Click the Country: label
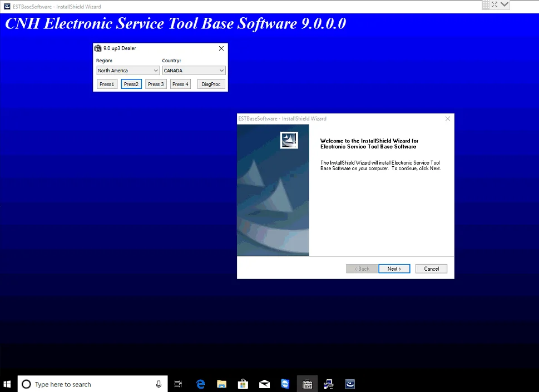The image size is (539, 392). [x=171, y=61]
